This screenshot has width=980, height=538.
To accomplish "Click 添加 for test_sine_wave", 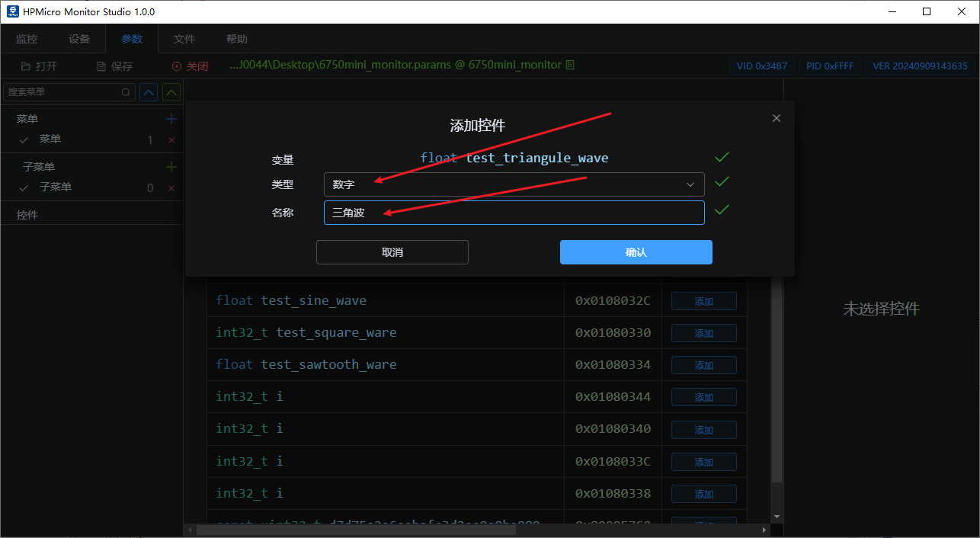I will [704, 301].
